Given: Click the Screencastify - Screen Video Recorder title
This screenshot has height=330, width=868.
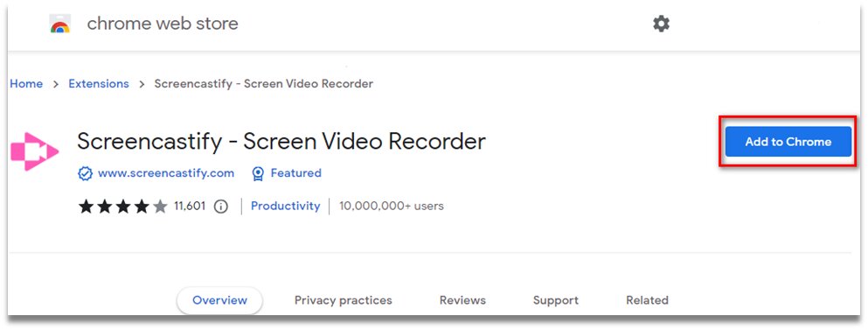Looking at the screenshot, I should [281, 142].
